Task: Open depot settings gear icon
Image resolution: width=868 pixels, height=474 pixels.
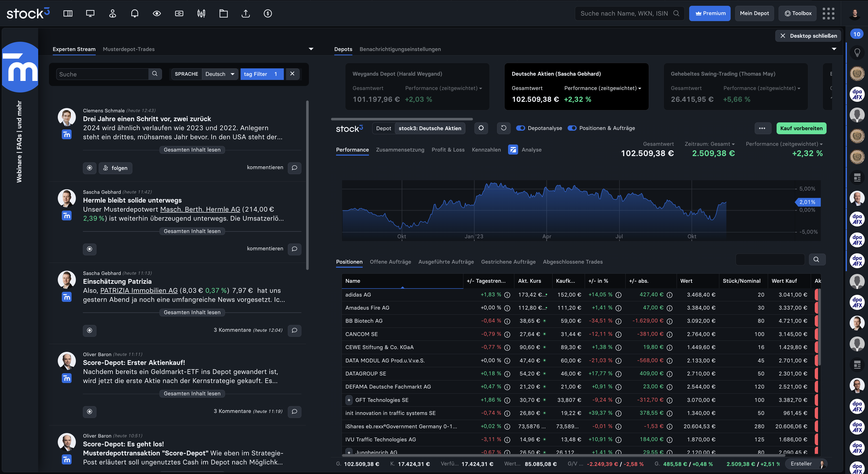Action: (481, 128)
